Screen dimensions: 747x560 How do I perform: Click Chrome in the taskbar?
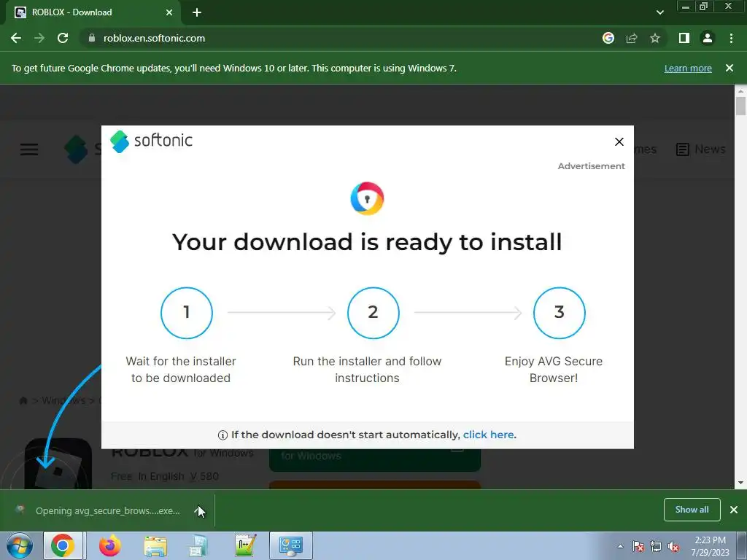point(63,545)
